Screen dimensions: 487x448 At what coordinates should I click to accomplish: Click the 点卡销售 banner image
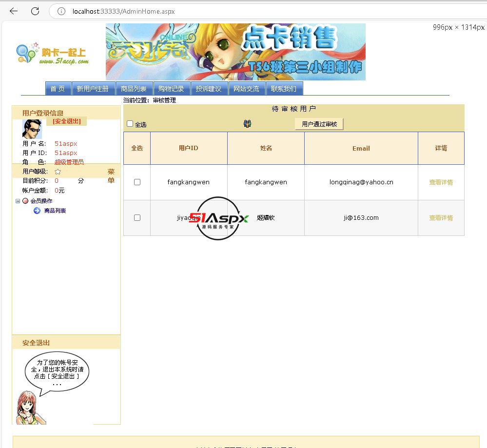click(235, 52)
